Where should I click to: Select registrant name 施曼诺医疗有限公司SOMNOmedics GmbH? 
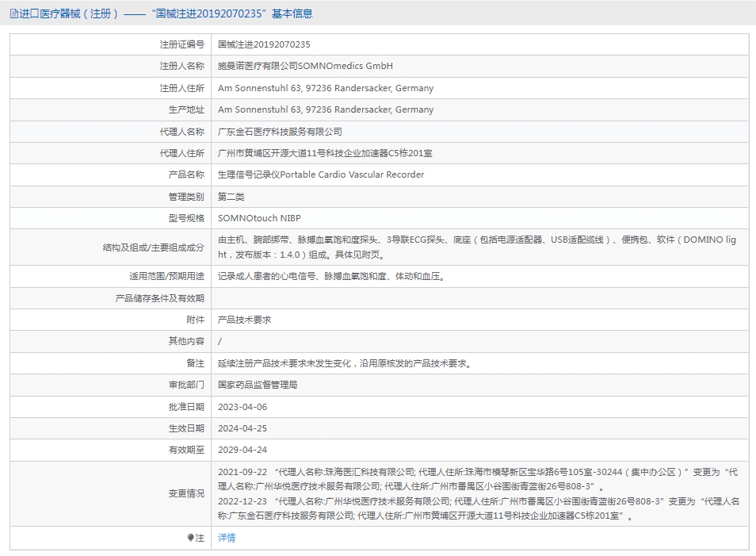tap(305, 66)
